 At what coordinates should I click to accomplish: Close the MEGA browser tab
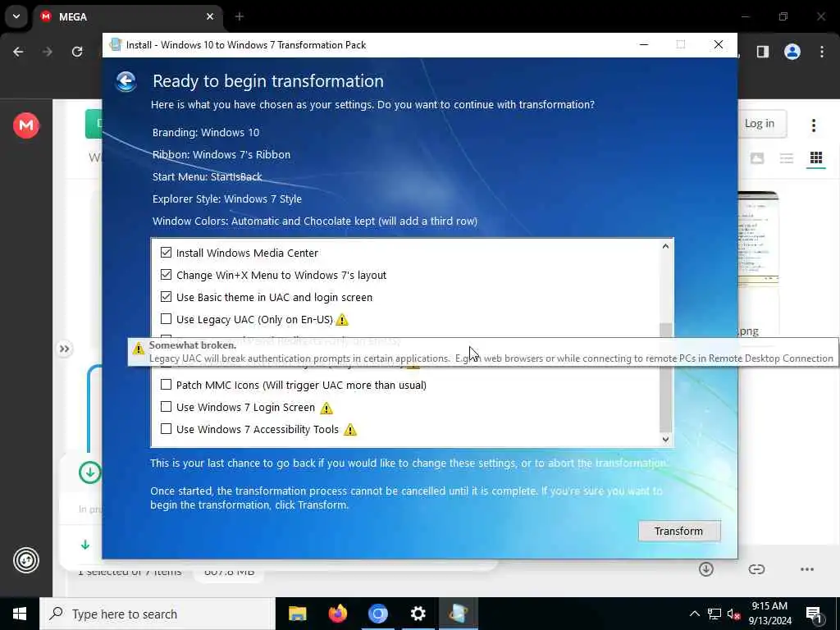210,16
